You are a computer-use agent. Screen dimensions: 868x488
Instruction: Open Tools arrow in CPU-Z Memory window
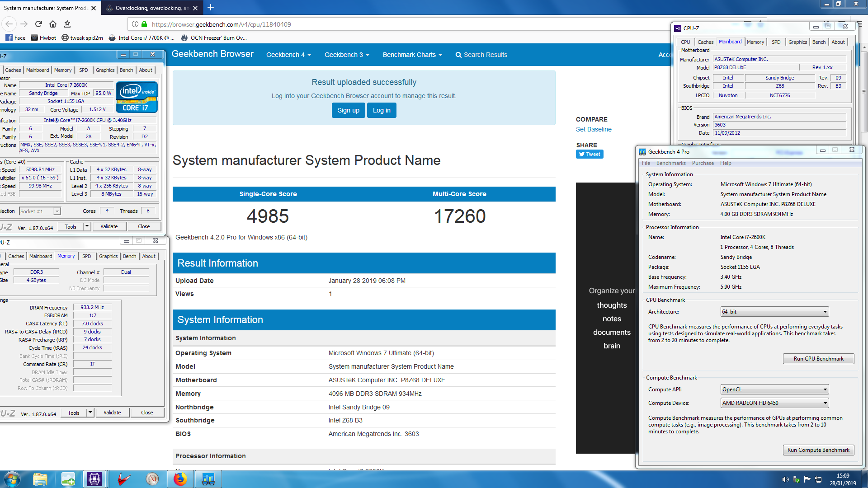90,413
